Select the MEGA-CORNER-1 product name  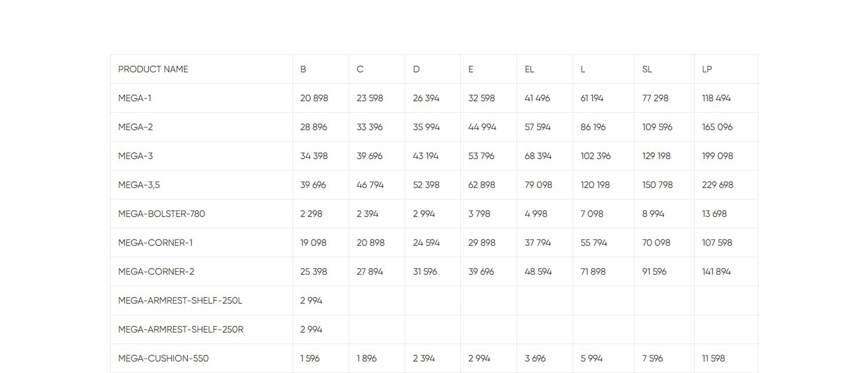pyautogui.click(x=155, y=243)
